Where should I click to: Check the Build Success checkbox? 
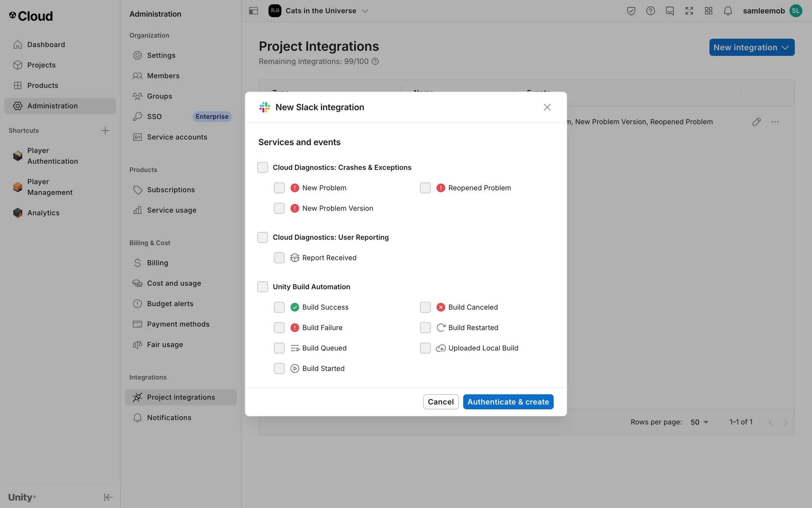click(279, 307)
